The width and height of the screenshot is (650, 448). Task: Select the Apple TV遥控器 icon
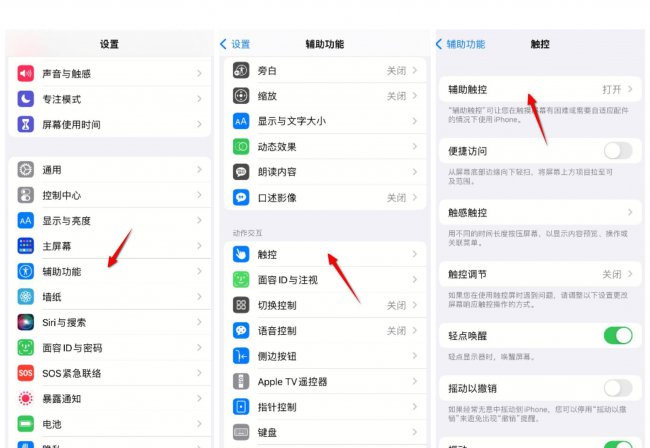[241, 381]
